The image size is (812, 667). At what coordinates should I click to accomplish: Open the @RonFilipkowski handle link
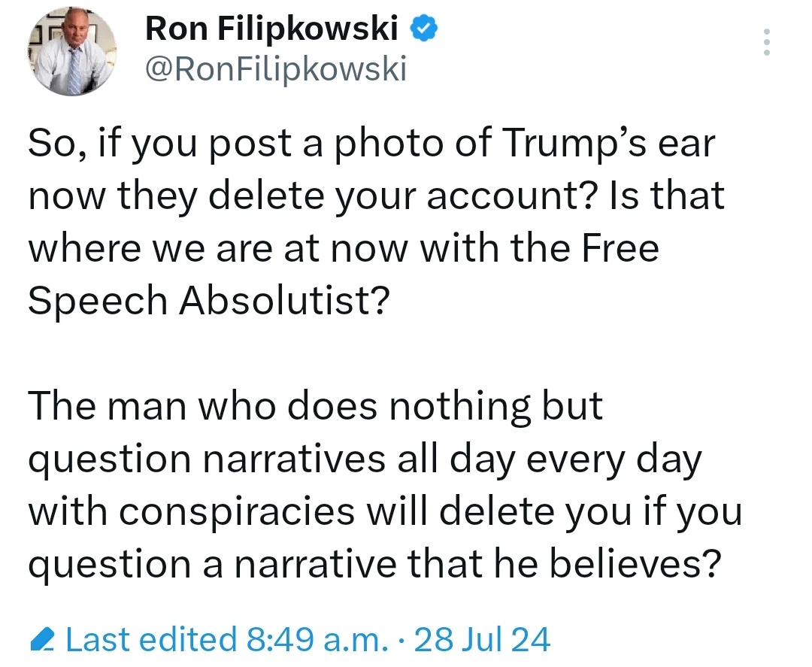(x=275, y=70)
